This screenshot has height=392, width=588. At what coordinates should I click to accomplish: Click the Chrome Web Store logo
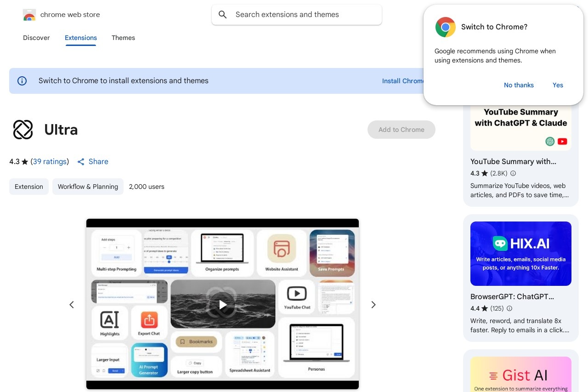(29, 15)
